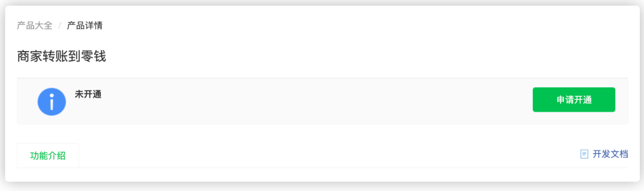This screenshot has width=644, height=191.
Task: Click the blue info status icon
Action: [52, 102]
